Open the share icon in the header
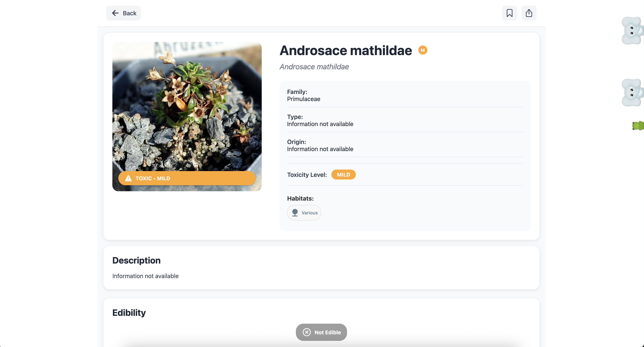The height and width of the screenshot is (347, 644). click(x=529, y=13)
